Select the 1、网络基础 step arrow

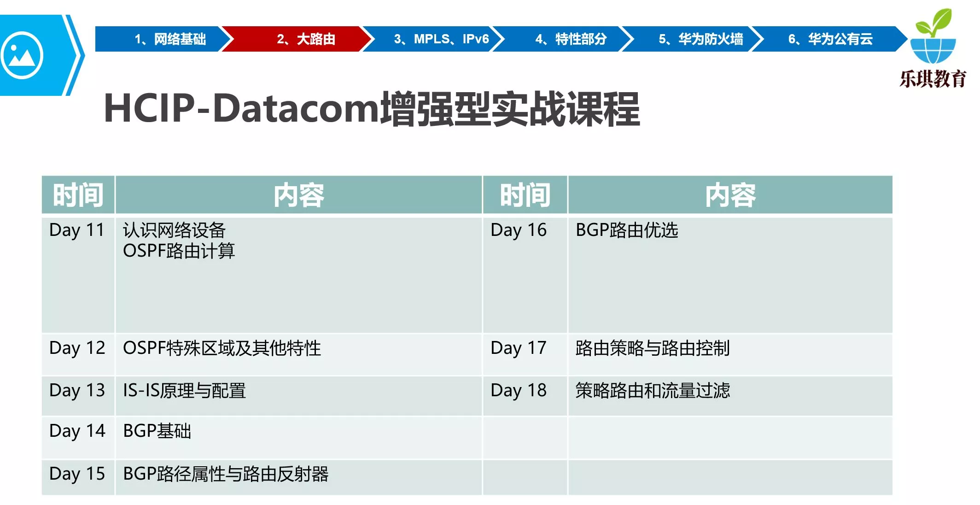point(169,39)
